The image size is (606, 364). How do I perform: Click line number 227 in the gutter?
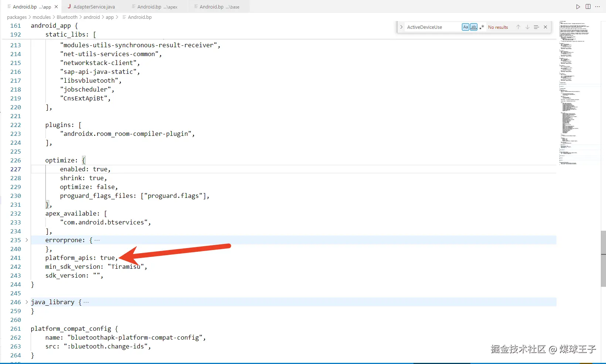[x=16, y=169]
